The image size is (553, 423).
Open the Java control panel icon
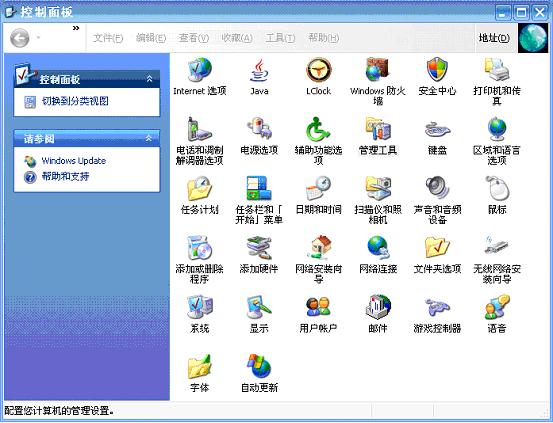coord(259,70)
